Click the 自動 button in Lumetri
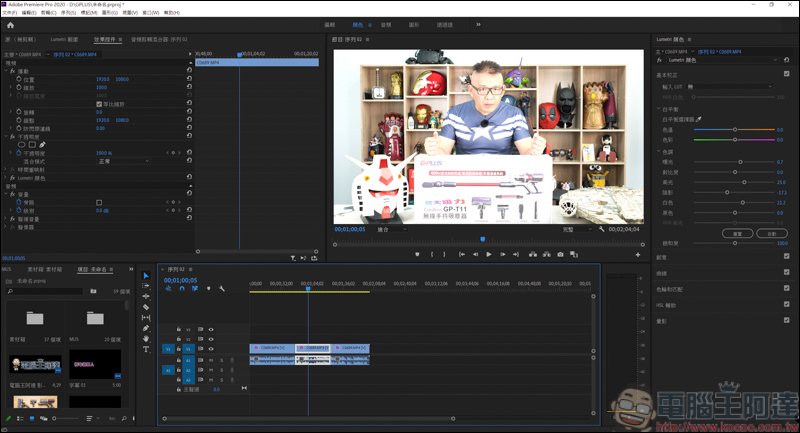Screen dimensions: 800x433 pyautogui.click(x=770, y=232)
